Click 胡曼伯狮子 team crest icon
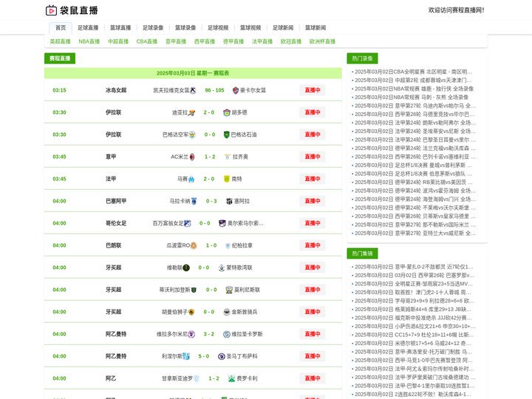Screen dimensions: 532x399 [191, 312]
